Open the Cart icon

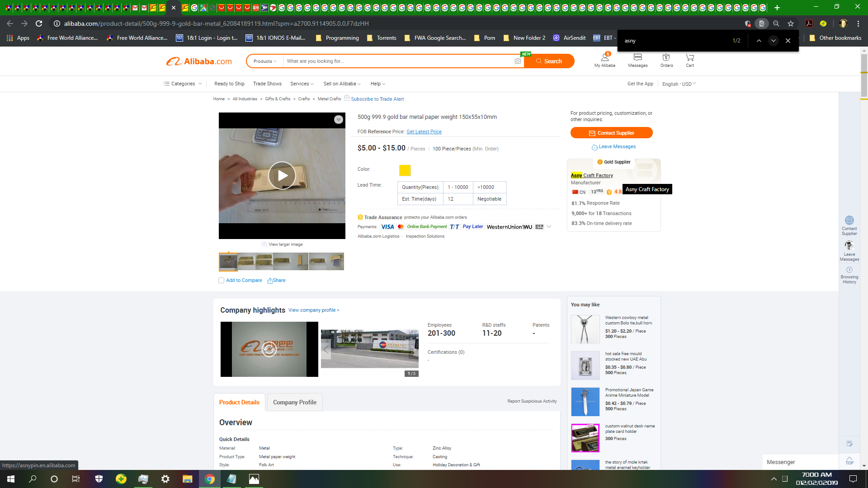pos(689,60)
